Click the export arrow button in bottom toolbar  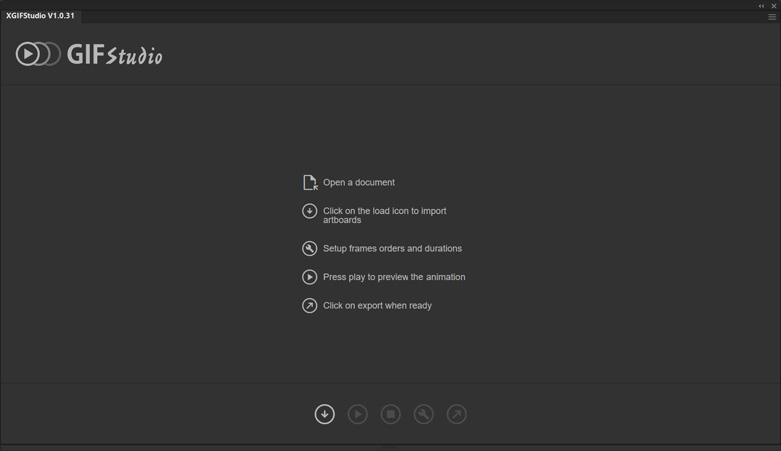[x=457, y=414]
